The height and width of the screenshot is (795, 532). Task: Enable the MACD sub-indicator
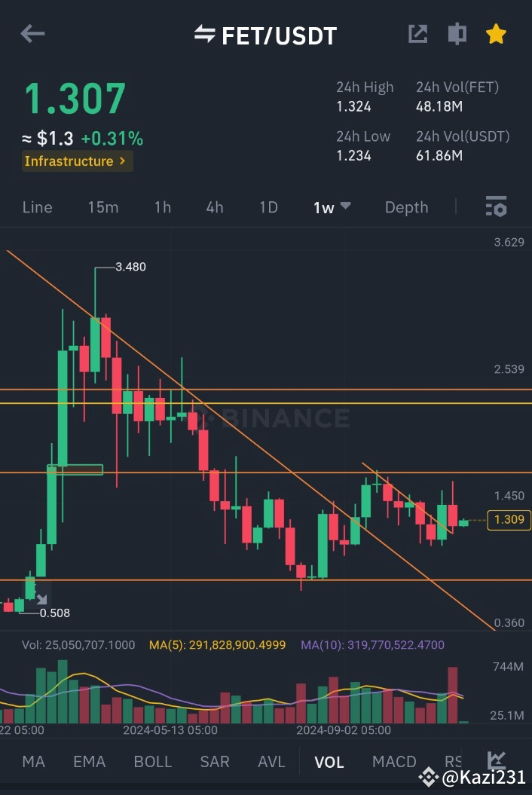pos(394,762)
